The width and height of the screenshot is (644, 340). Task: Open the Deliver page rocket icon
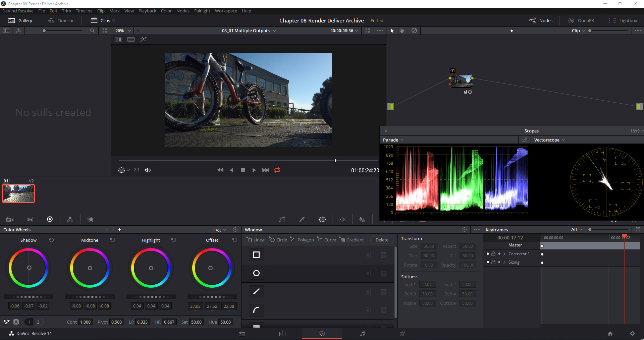[x=402, y=333]
